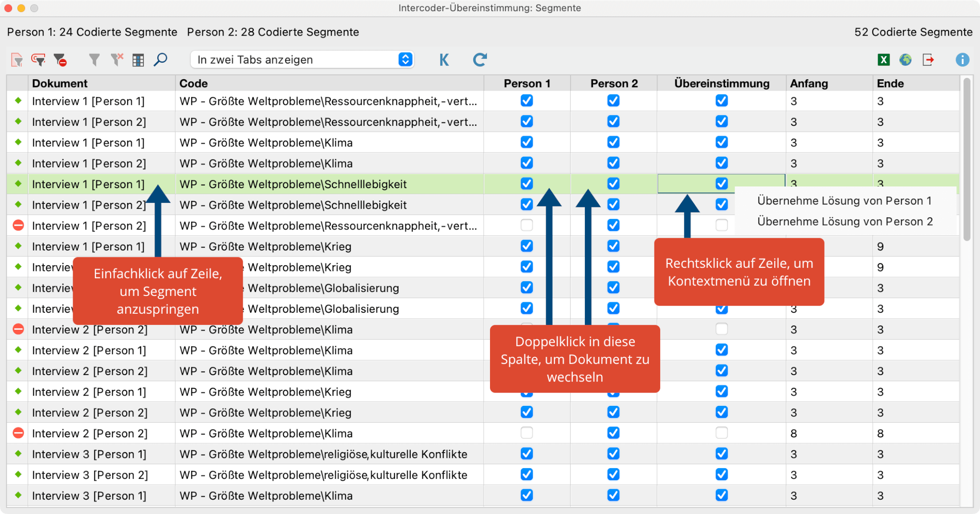Click the green diamond of Interview 1 [Person 2] Klima
The image size is (980, 514).
coord(18,162)
